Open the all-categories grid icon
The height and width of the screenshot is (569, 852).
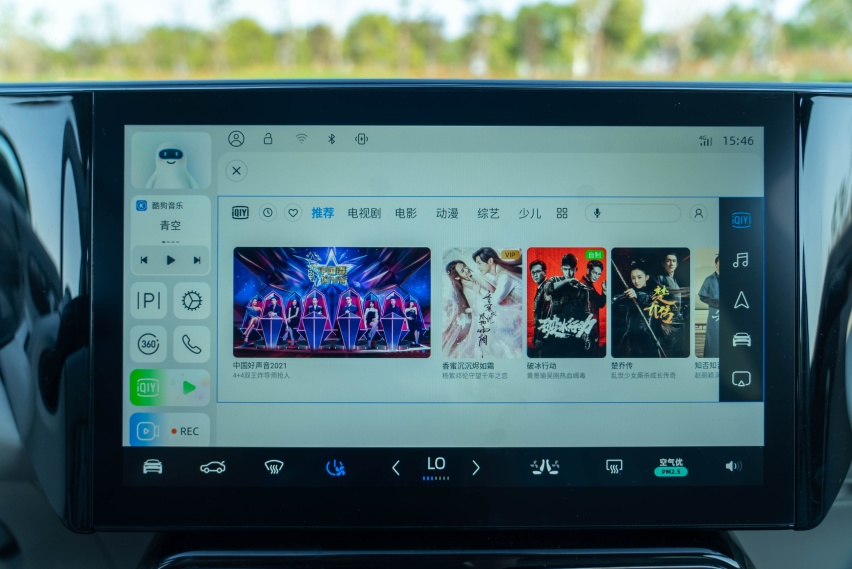(562, 213)
